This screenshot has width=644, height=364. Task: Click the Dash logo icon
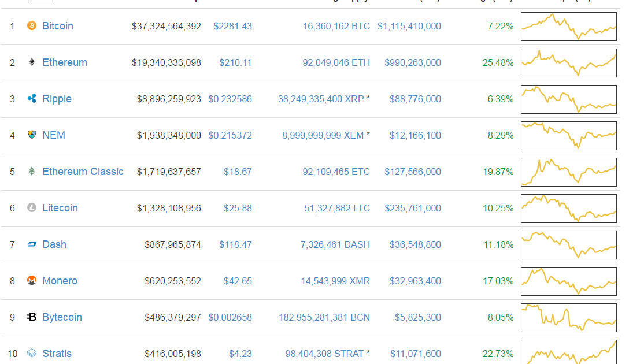coord(32,244)
